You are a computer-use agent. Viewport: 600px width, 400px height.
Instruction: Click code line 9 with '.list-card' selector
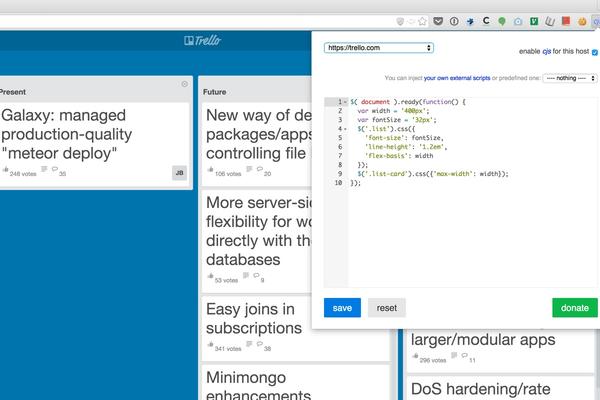[433, 174]
